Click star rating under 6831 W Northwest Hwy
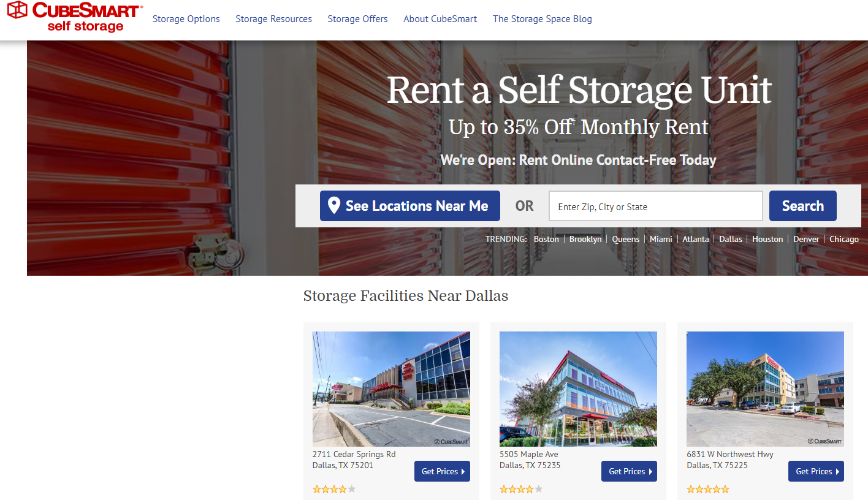Image resolution: width=868 pixels, height=500 pixels. pyautogui.click(x=708, y=489)
